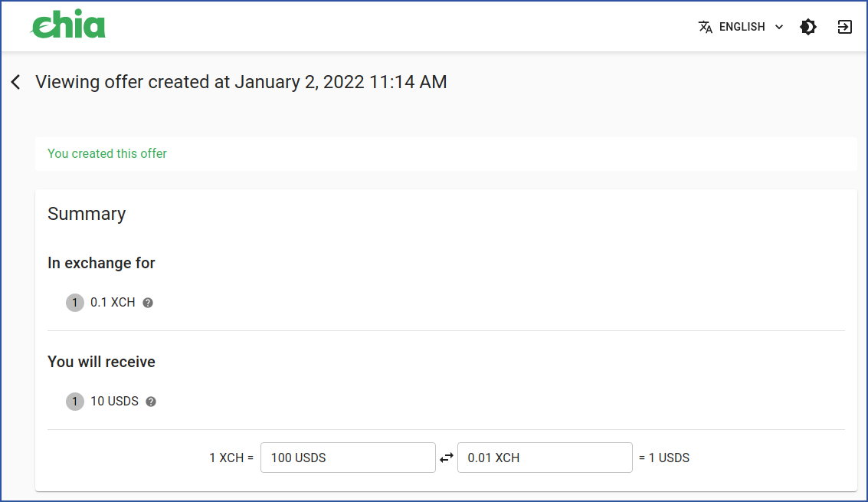Viewport: 868px width, 502px height.
Task: Select the 0.01 XCH rate field
Action: pos(545,458)
